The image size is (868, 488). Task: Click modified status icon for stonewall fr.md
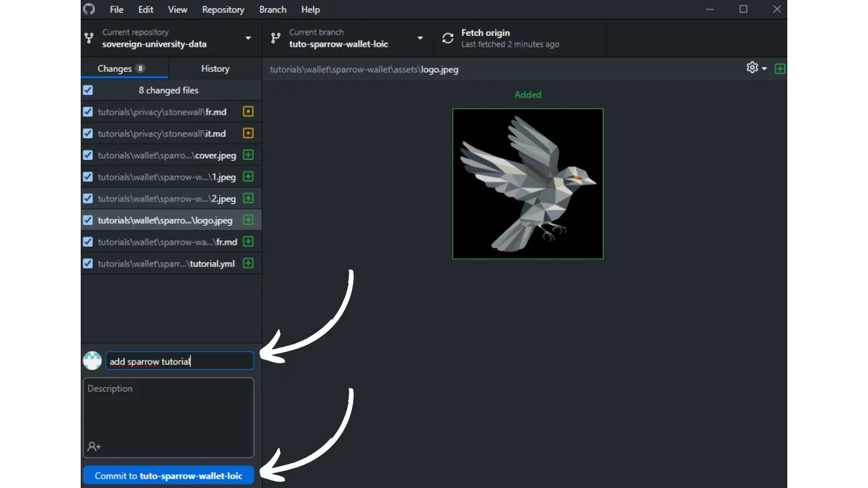pos(248,112)
